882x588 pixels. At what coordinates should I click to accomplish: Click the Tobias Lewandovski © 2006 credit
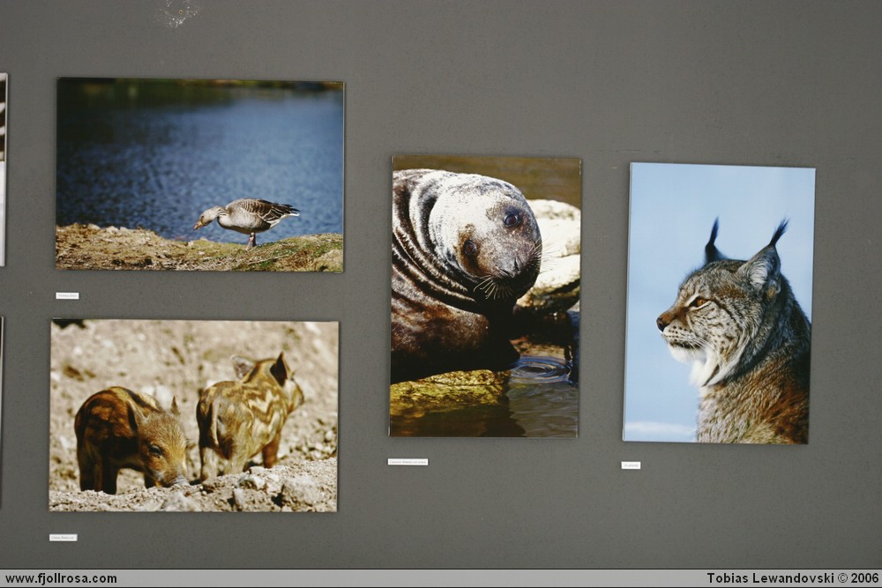[x=792, y=578]
